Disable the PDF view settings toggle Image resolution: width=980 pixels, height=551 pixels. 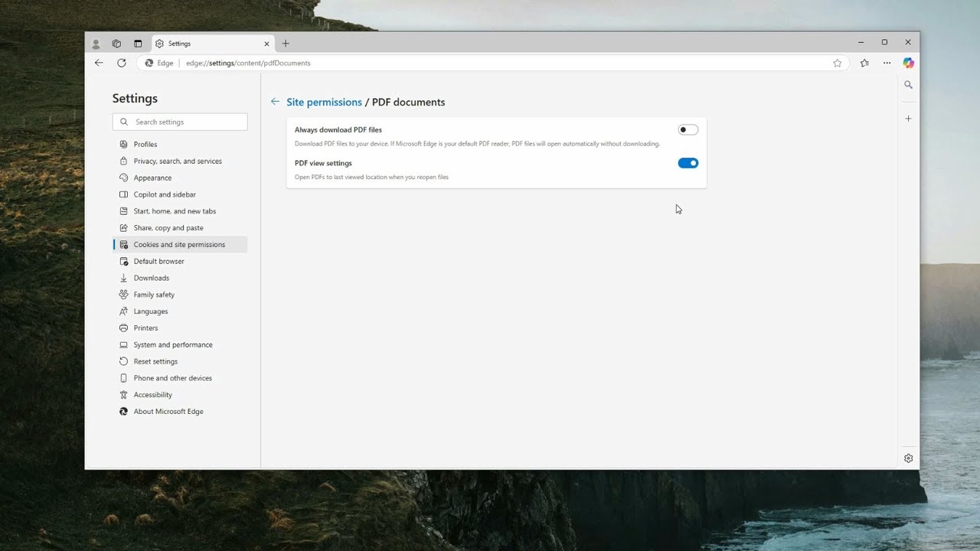tap(688, 163)
